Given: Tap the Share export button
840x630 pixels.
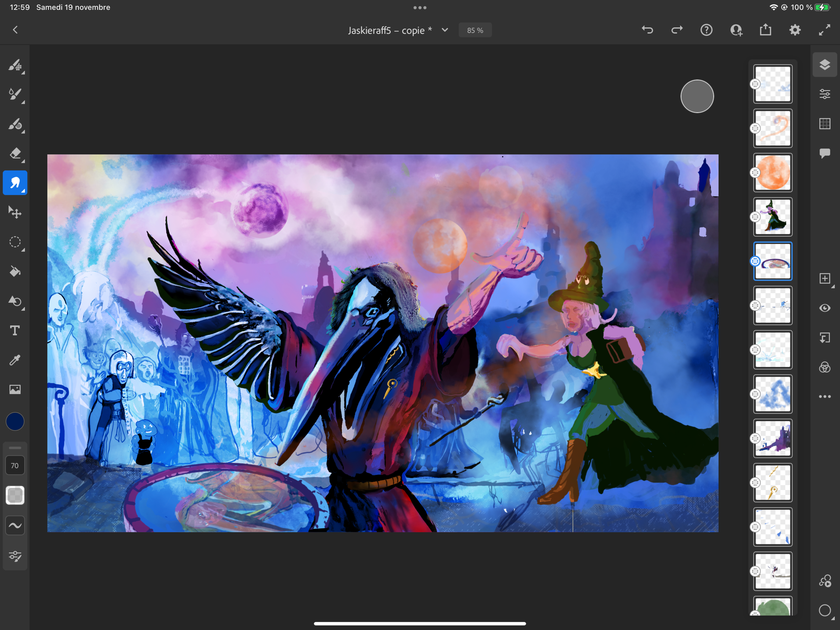Looking at the screenshot, I should [765, 30].
